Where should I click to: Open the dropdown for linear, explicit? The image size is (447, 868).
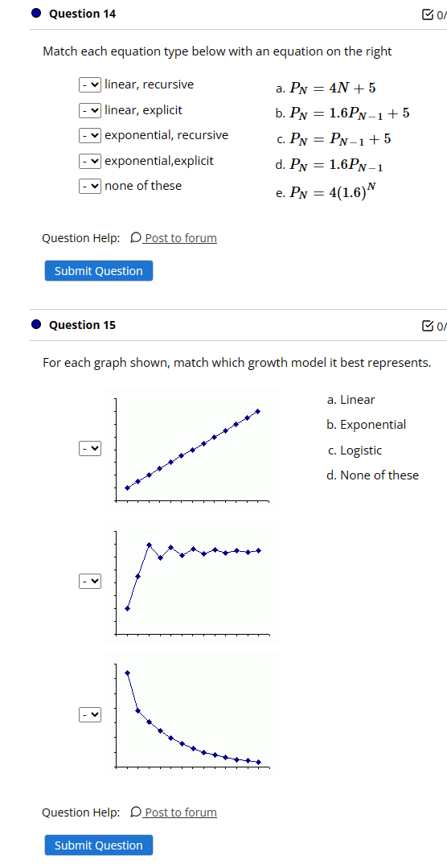(89, 110)
